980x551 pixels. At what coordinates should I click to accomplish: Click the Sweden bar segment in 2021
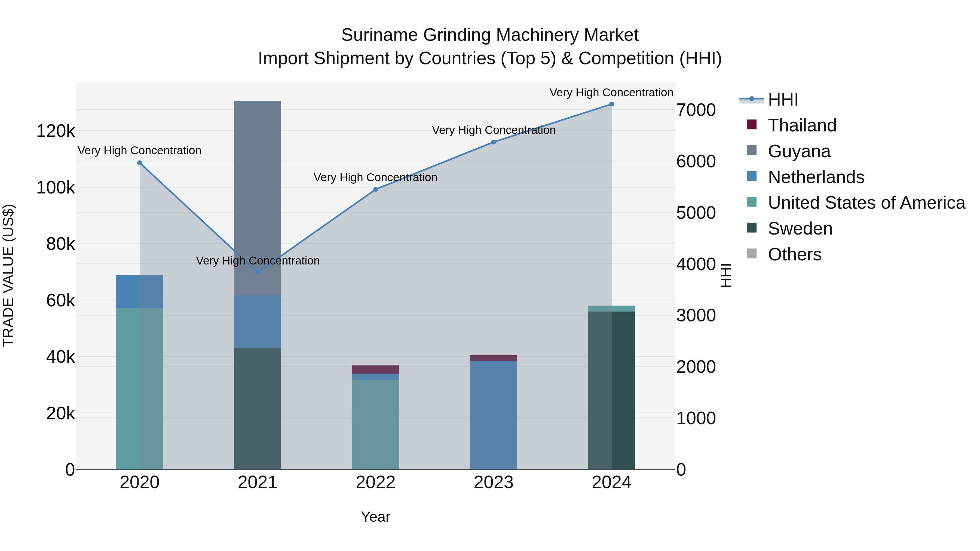click(258, 409)
